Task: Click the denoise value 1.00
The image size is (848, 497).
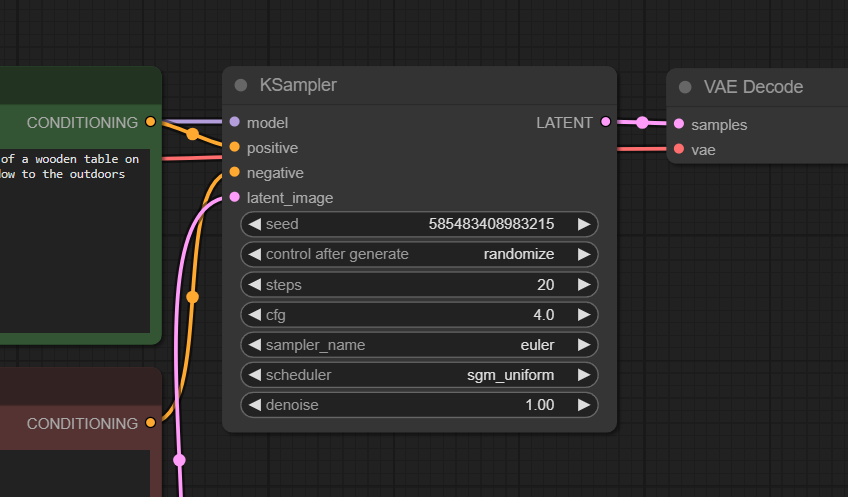Action: click(539, 405)
